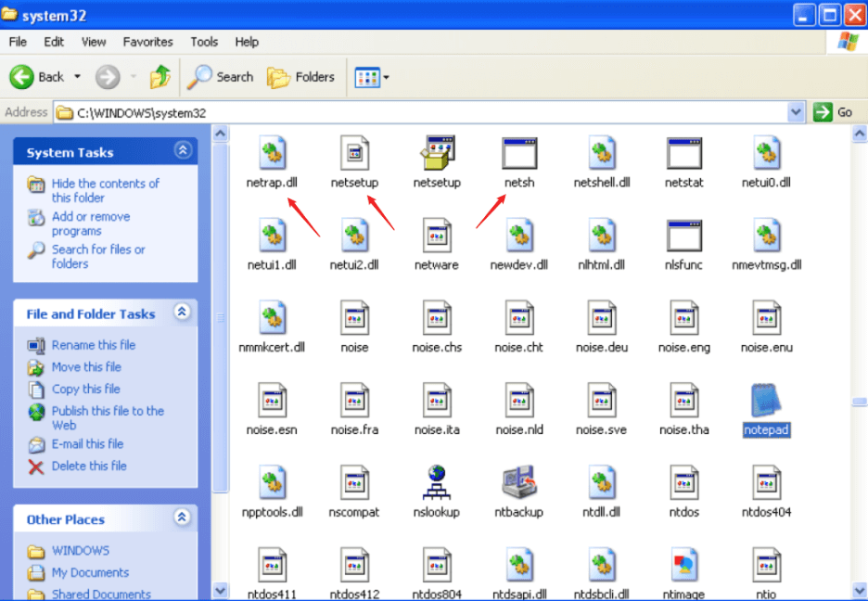This screenshot has width=868, height=601.
Task: Click Hide the contents of this folder
Action: (105, 190)
